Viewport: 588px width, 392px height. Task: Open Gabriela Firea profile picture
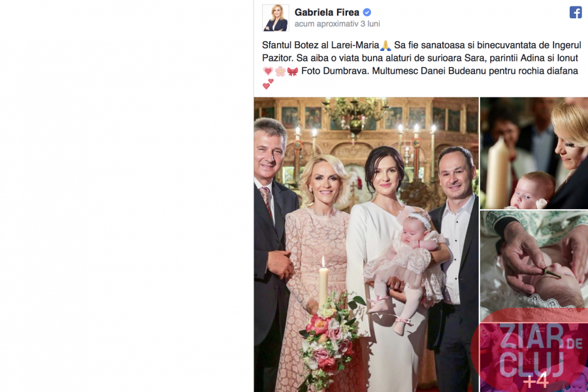[x=276, y=18]
